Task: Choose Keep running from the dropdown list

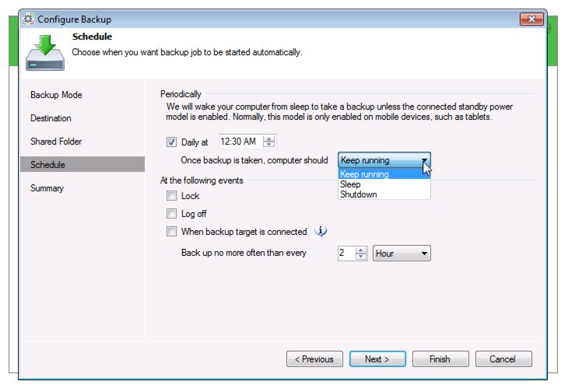Action: 384,174
